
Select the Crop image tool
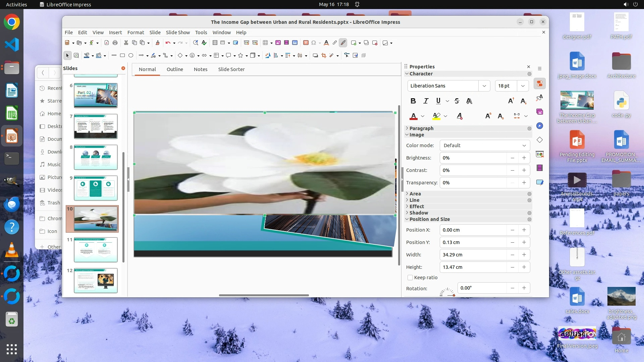tap(324, 56)
